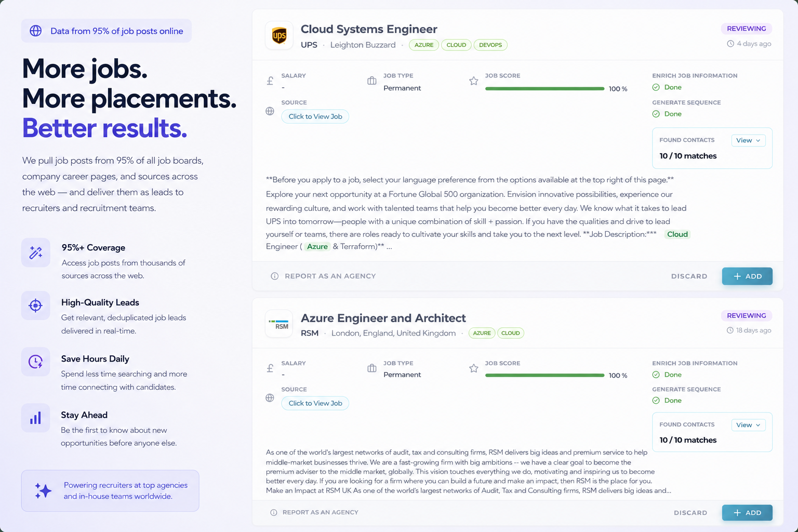Click the briefcase job type icon in UPS job
Screen dimensions: 798x532
pyautogui.click(x=372, y=81)
